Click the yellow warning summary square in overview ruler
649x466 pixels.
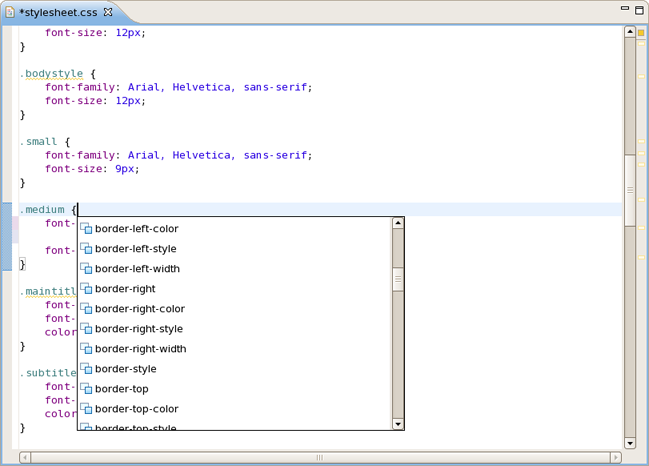tap(641, 33)
